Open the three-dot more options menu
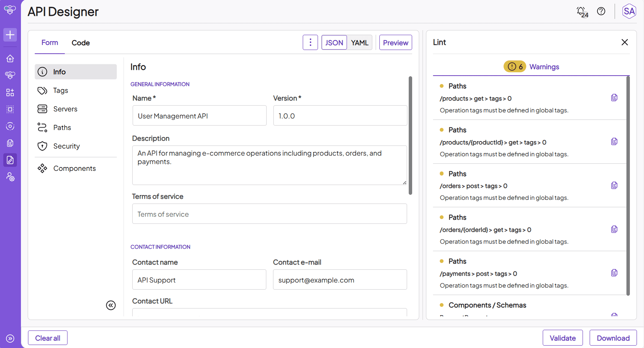The width and height of the screenshot is (644, 348). click(310, 43)
